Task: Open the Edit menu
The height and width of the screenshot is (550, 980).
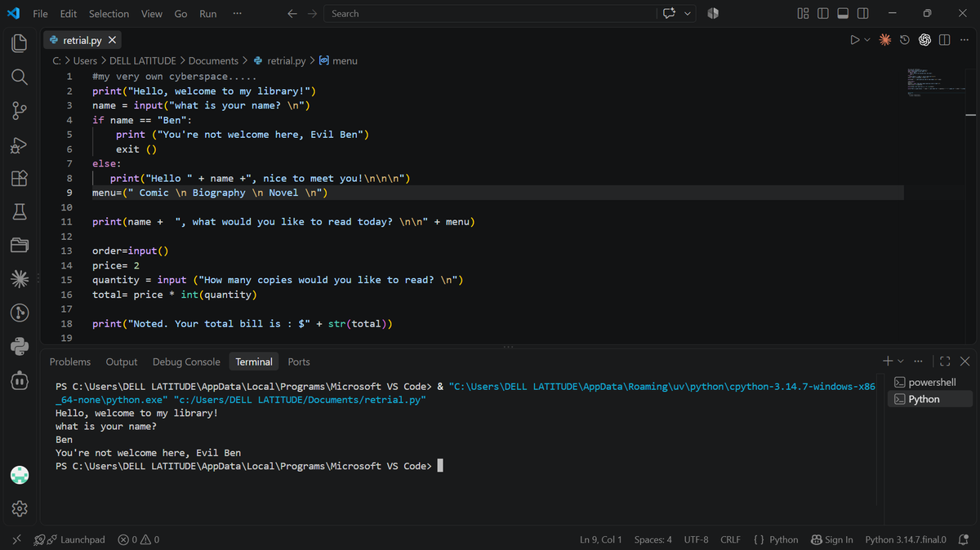Action: [69, 14]
